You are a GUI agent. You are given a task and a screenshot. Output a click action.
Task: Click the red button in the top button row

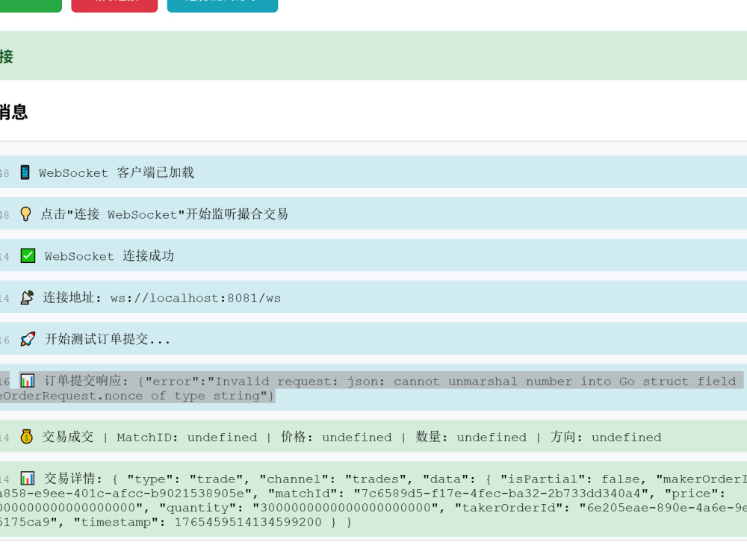point(114,6)
